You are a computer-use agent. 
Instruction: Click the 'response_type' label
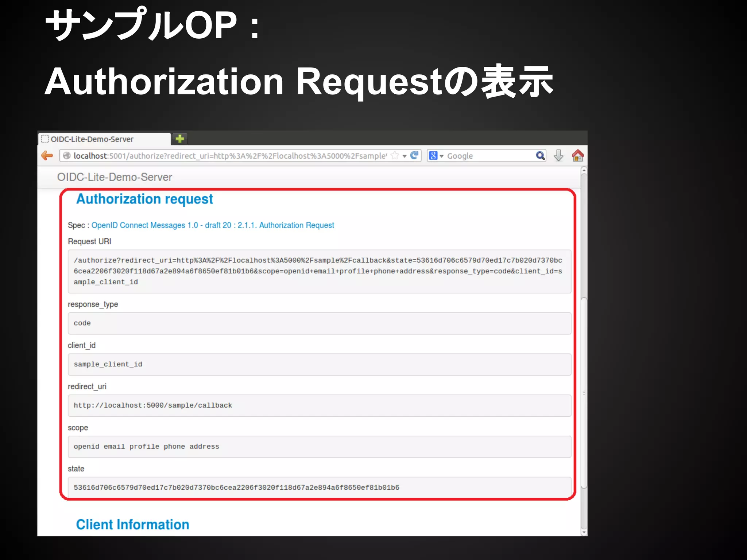(93, 304)
